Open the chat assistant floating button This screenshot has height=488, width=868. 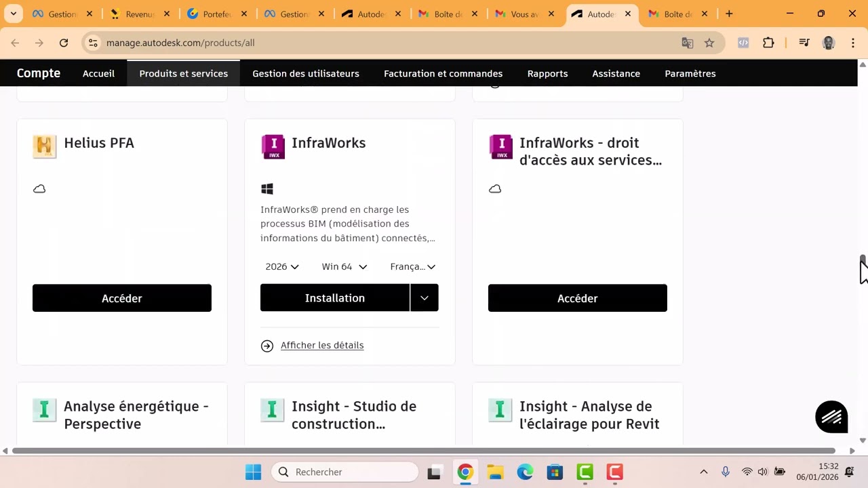(x=831, y=416)
